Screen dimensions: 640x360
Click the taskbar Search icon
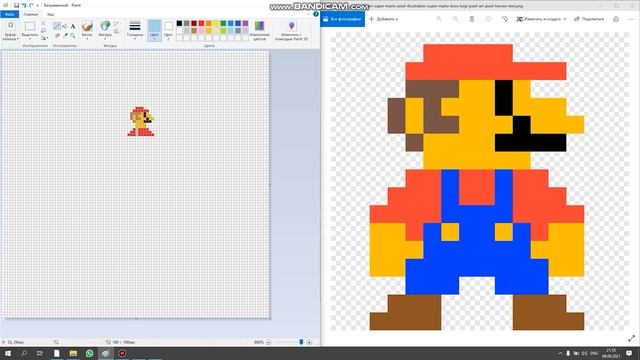pyautogui.click(x=24, y=353)
